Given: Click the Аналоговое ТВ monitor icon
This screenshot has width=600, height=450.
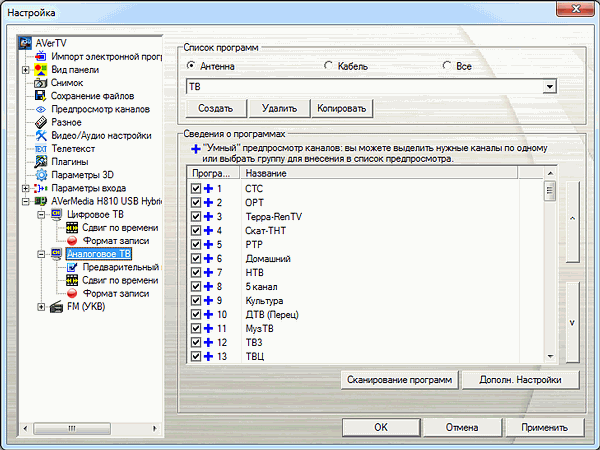Looking at the screenshot, I should (x=56, y=254).
